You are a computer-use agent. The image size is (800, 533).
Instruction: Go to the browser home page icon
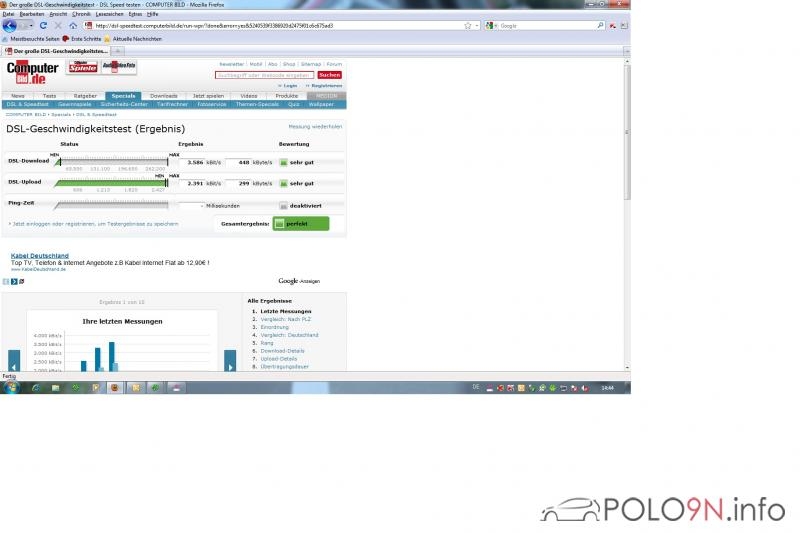(71, 25)
